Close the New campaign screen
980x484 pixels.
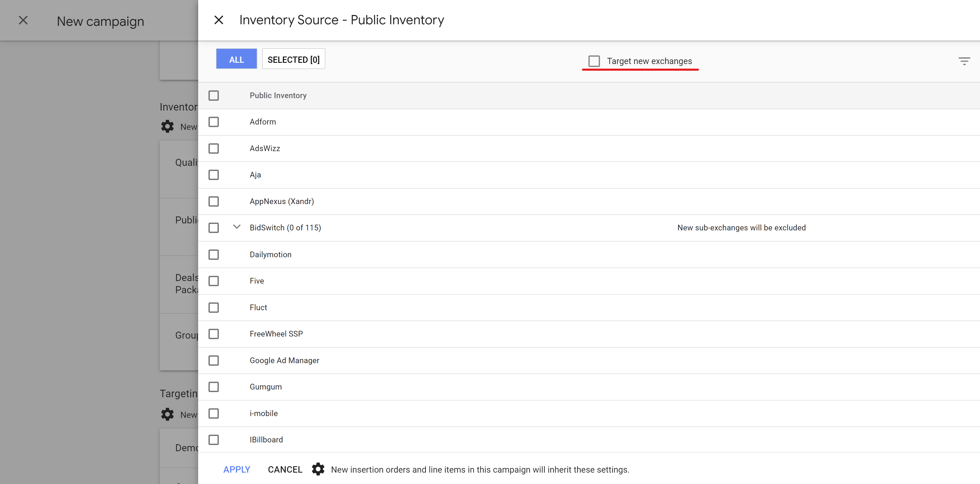pyautogui.click(x=23, y=20)
